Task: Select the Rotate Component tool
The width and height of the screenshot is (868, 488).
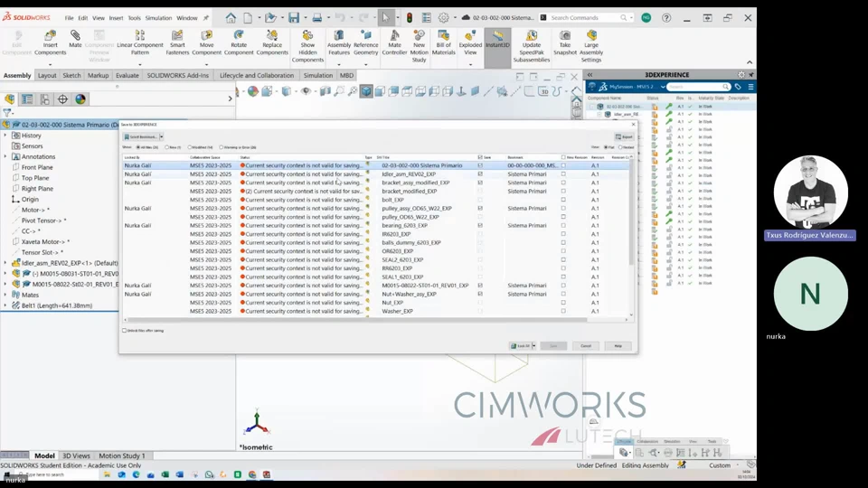Action: coord(239,42)
